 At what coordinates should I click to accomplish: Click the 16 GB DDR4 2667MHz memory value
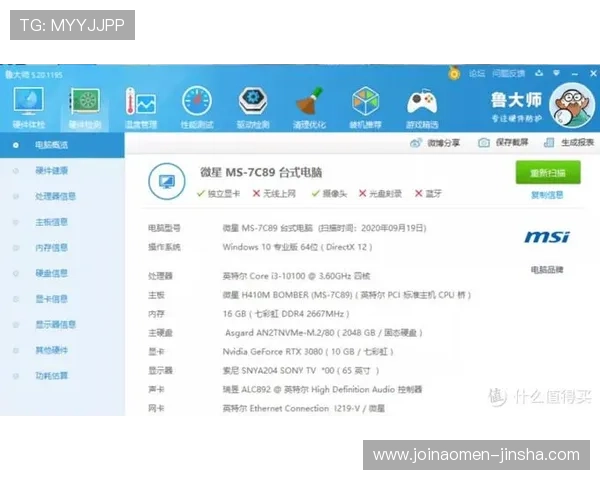(x=286, y=314)
